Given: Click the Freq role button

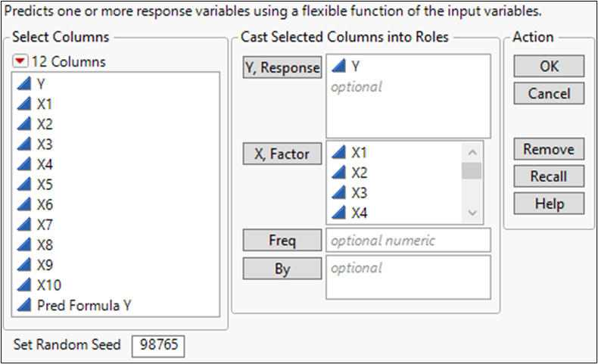Looking at the screenshot, I should point(282,241).
